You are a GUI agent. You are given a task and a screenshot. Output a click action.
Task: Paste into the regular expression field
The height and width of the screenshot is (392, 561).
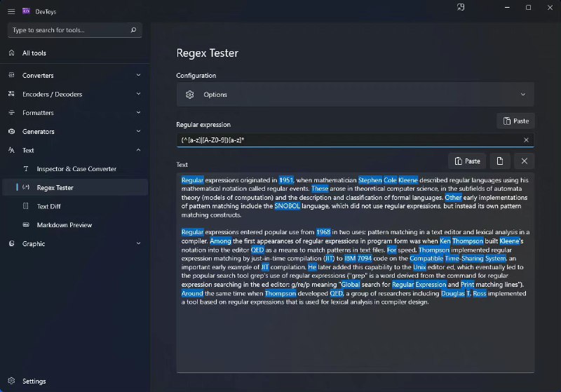[x=515, y=121]
